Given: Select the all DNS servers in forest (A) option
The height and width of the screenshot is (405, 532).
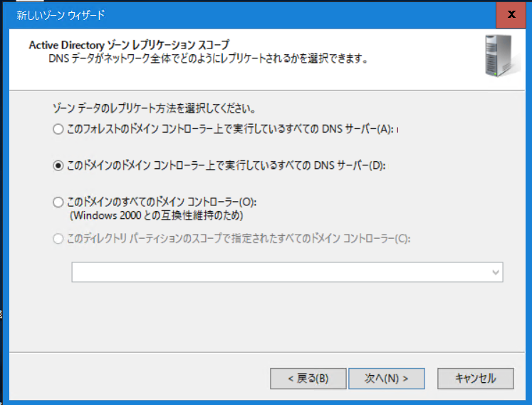Looking at the screenshot, I should coord(58,129).
